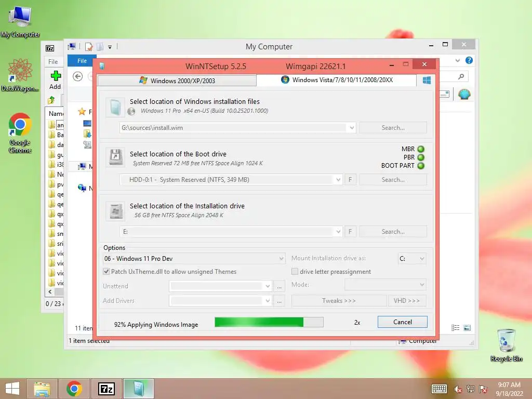Click the 7-Zip Name column header

tap(55, 114)
